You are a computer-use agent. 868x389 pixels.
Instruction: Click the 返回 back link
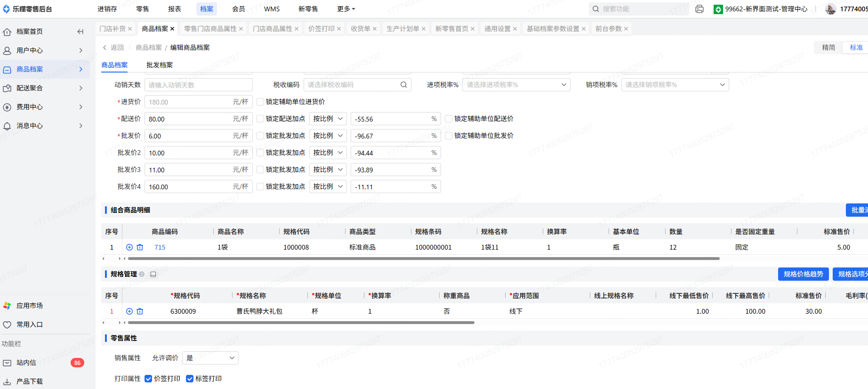[113, 48]
